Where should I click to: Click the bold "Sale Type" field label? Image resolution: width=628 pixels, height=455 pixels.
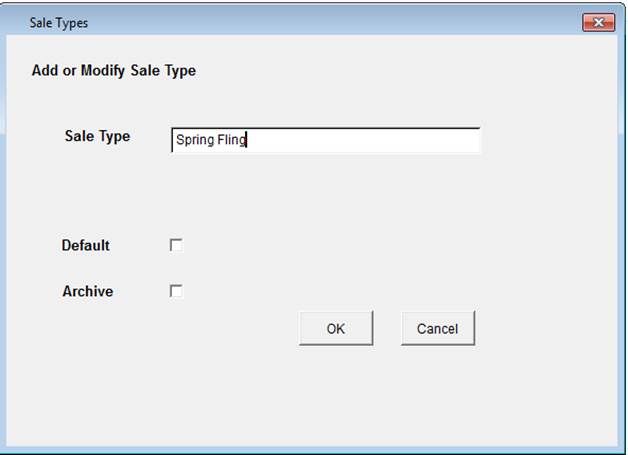pos(97,136)
